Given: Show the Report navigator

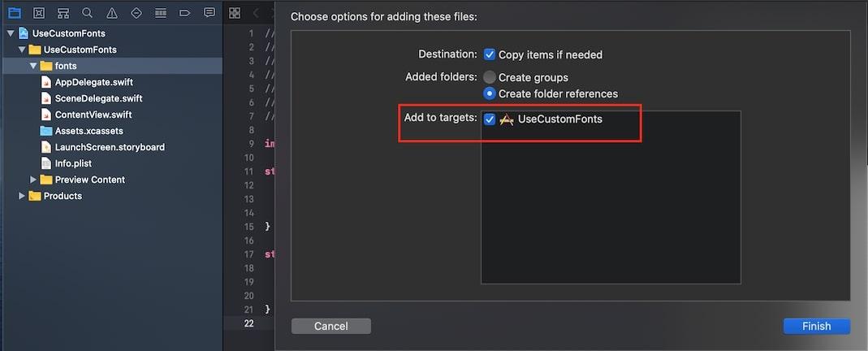Looking at the screenshot, I should 209,13.
